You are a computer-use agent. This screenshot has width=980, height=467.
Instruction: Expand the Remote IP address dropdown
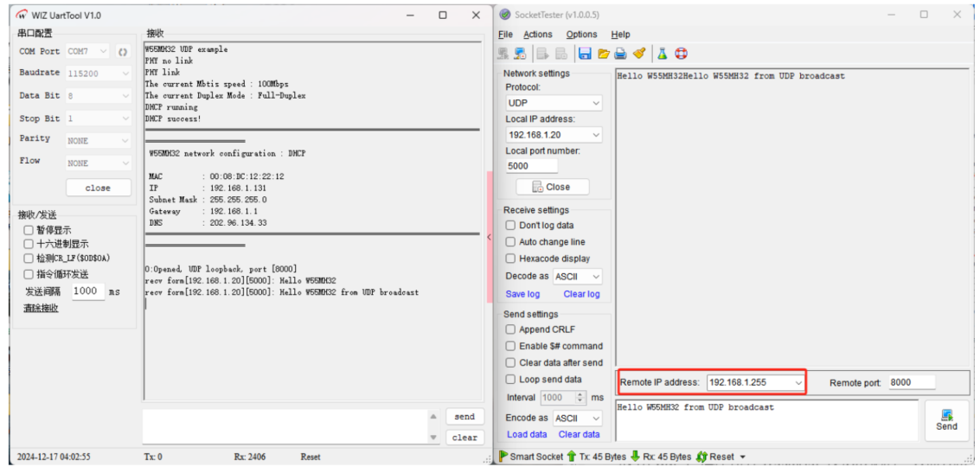(797, 382)
